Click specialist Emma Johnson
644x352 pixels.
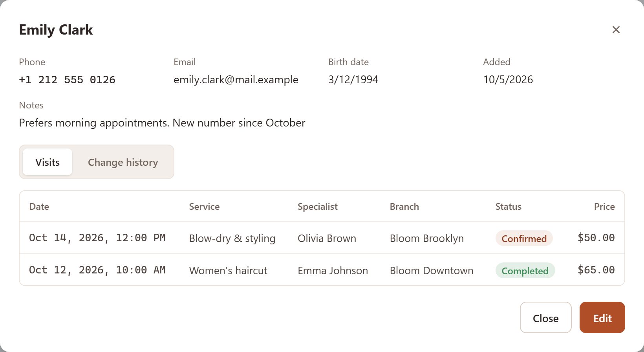click(x=333, y=271)
